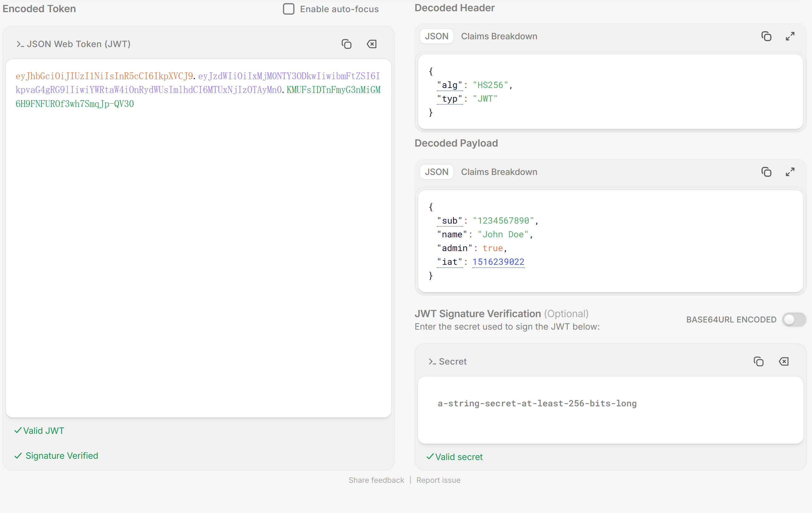Click the "alg" claim key in header

click(450, 85)
